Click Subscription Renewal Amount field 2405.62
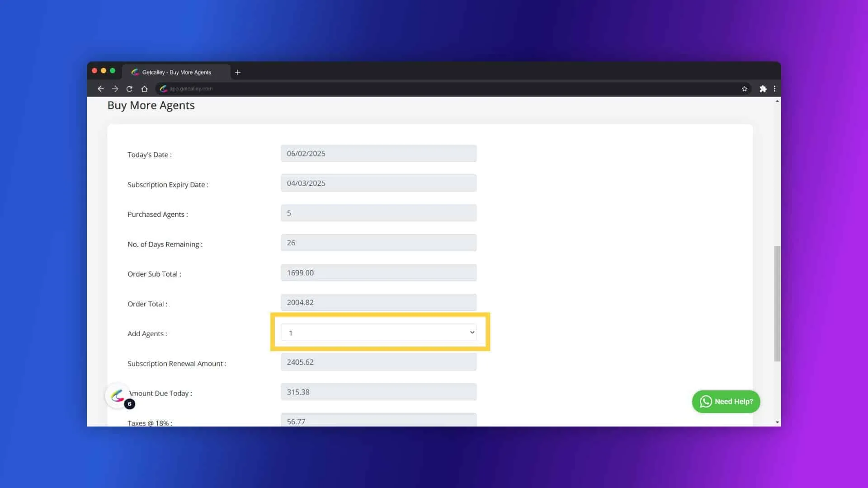Screen dimensions: 868x488 pos(379,362)
